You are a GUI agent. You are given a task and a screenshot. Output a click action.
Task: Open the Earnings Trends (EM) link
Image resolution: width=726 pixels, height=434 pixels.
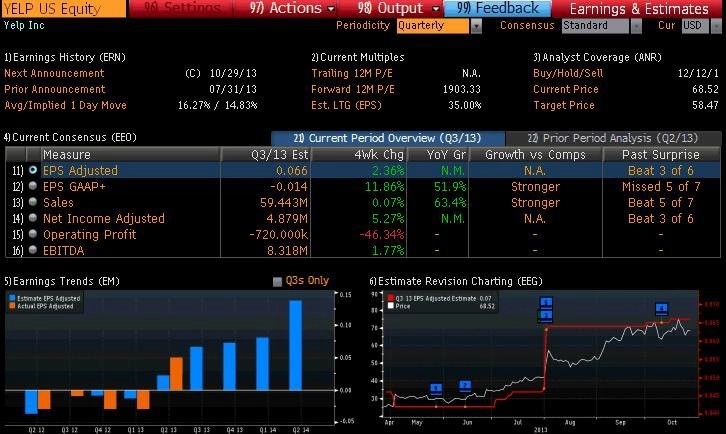[x=62, y=281]
